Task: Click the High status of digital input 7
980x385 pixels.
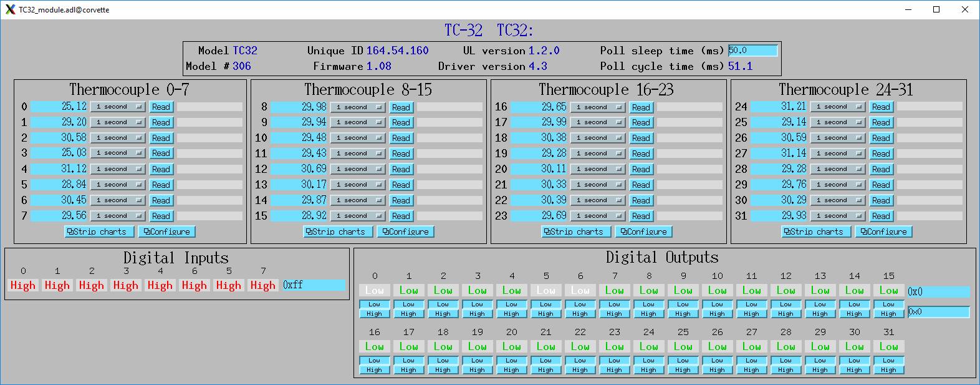Action: (263, 285)
